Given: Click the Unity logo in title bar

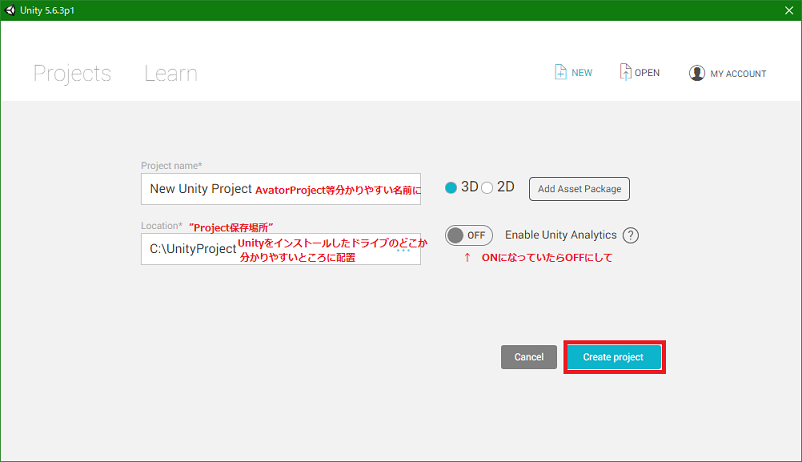Looking at the screenshot, I should (10, 10).
